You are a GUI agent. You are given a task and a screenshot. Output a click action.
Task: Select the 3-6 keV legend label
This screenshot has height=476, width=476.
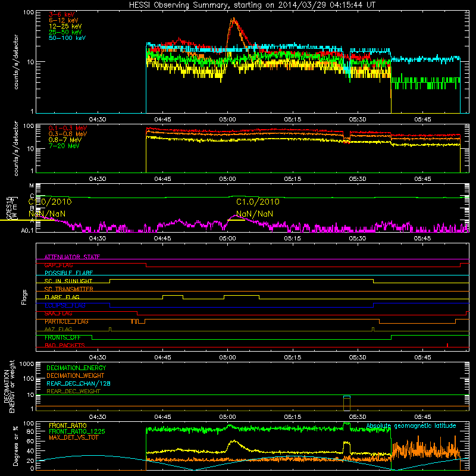pos(61,14)
